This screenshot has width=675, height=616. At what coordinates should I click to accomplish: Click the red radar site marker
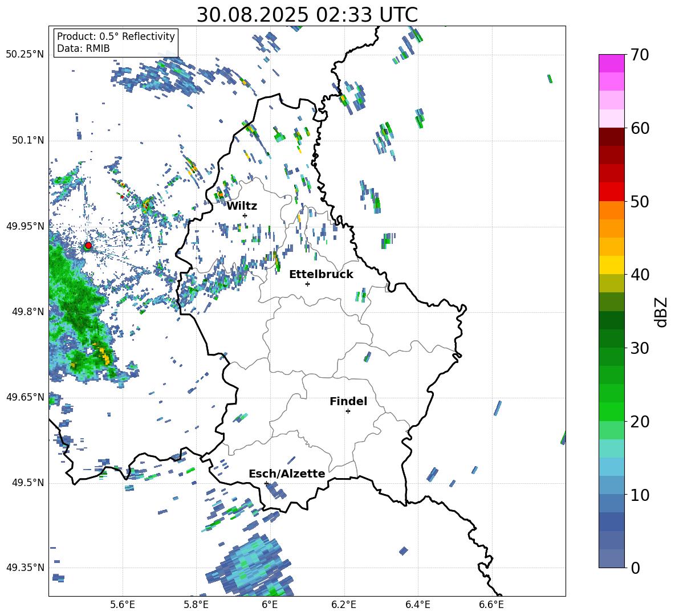pos(88,246)
